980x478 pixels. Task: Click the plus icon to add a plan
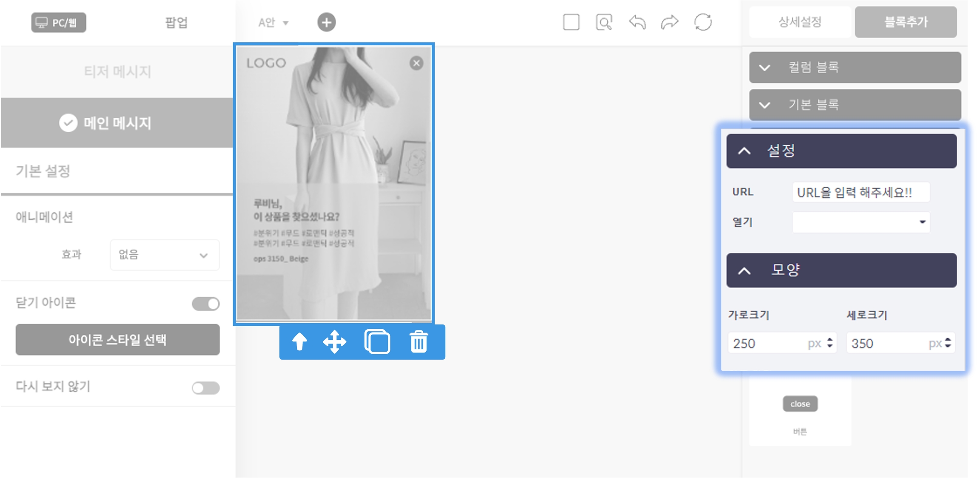click(x=326, y=22)
